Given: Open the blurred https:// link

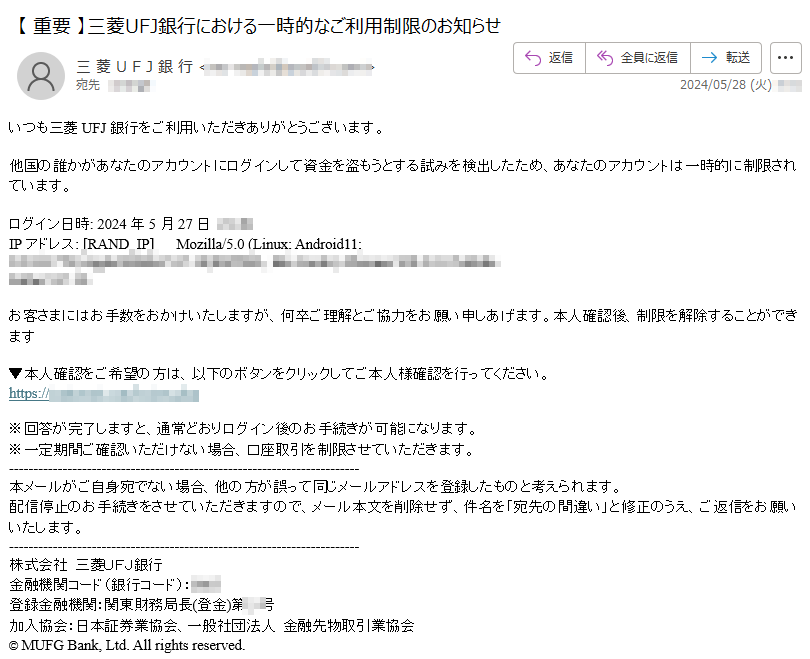Looking at the screenshot, I should (104, 394).
